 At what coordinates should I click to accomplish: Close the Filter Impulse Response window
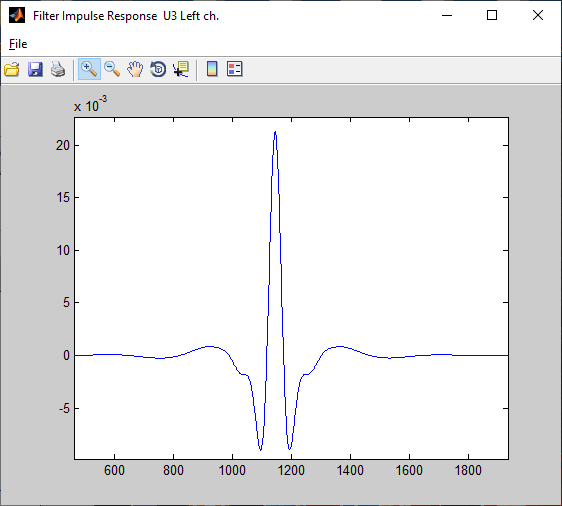point(538,15)
